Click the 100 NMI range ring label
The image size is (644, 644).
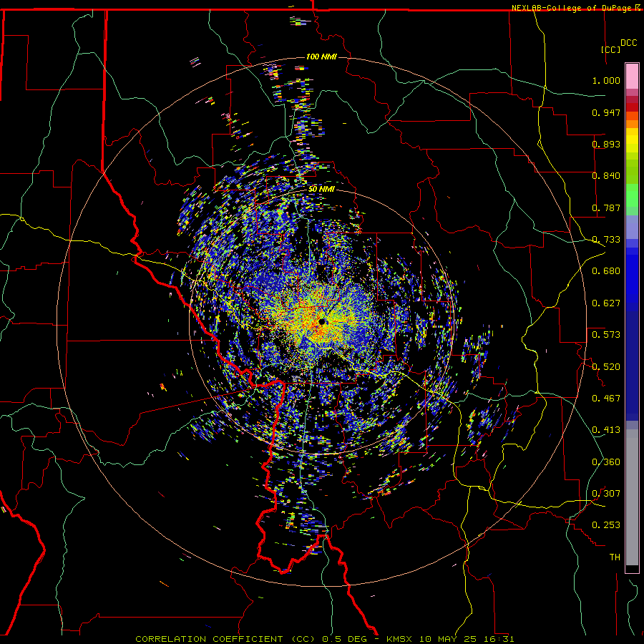[321, 57]
